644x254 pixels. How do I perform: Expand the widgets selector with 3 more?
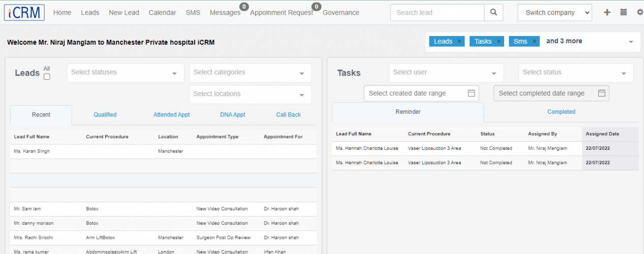tap(631, 42)
